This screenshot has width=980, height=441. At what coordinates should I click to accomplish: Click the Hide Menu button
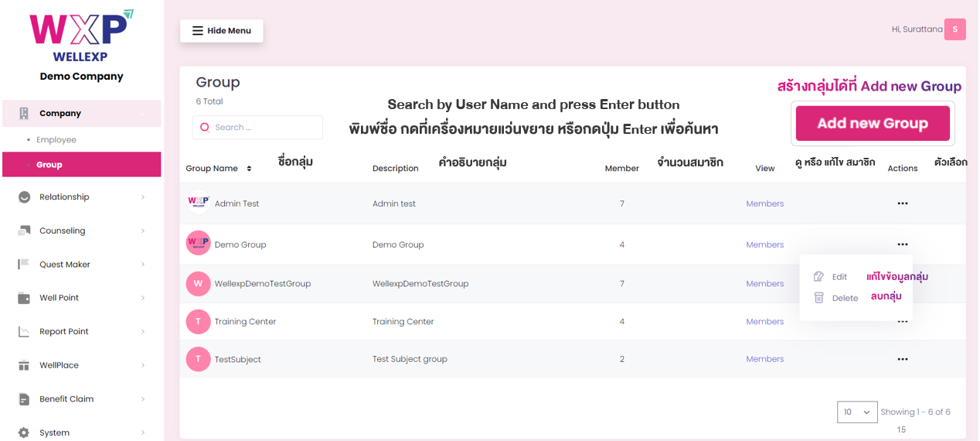click(x=222, y=31)
